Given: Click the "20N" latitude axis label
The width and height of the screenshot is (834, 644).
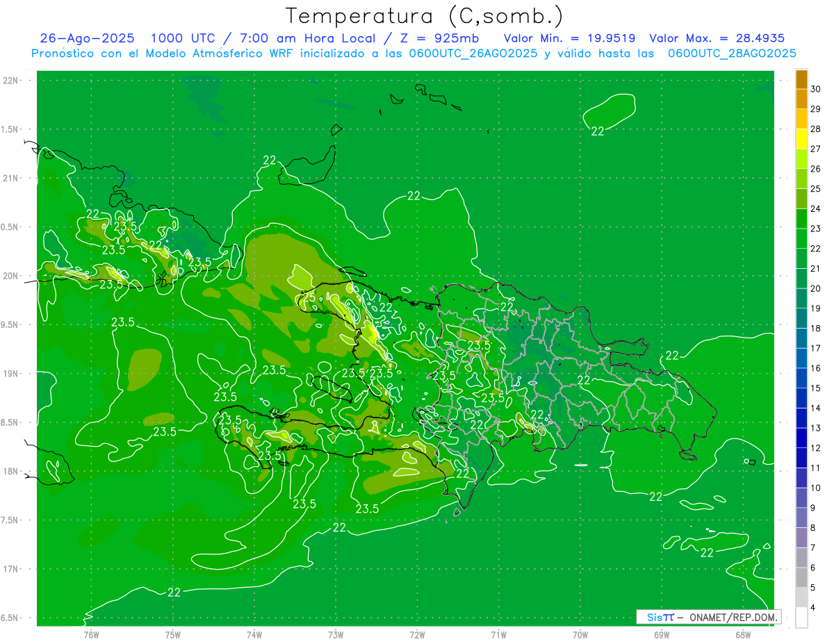Looking at the screenshot, I should tap(10, 276).
